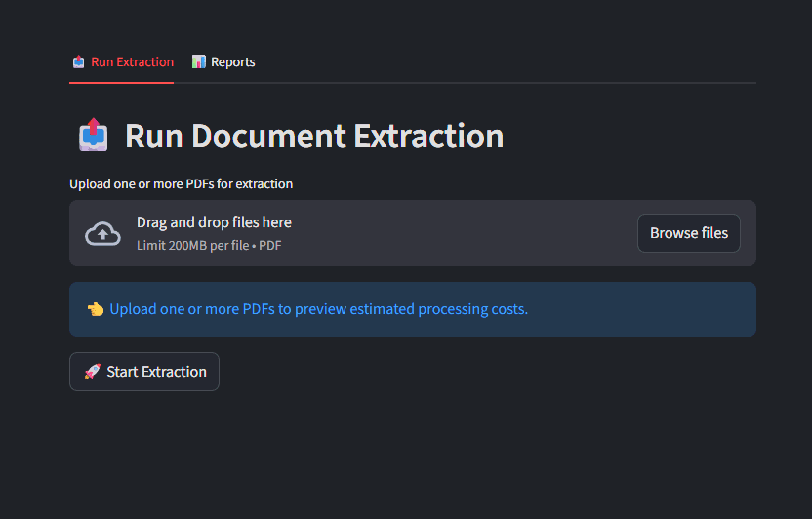This screenshot has height=519, width=812.
Task: Click the bar chart icon on Reports tab
Action: [x=198, y=62]
